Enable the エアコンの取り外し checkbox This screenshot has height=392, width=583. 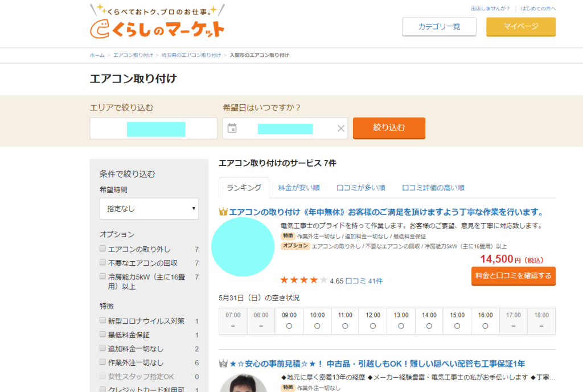pos(103,249)
